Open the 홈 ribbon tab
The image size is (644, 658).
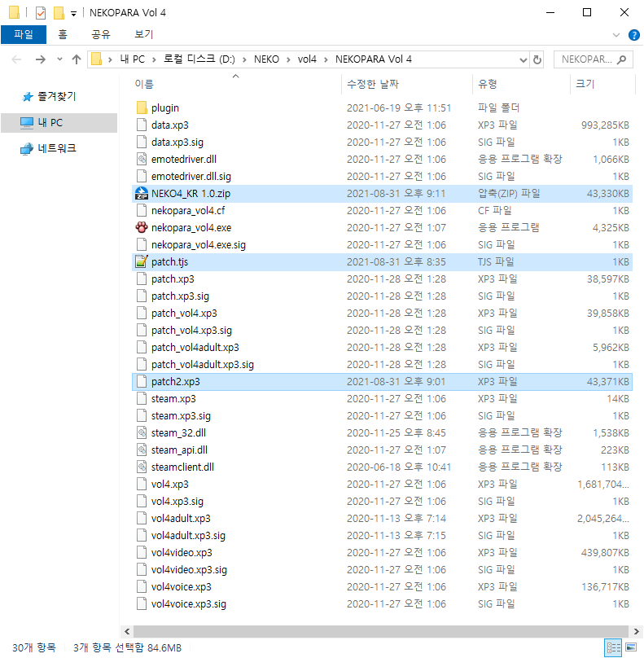pyautogui.click(x=63, y=34)
